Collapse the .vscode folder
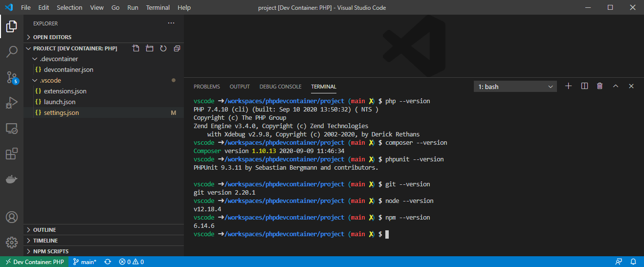Image resolution: width=644 pixels, height=267 pixels. 104,81
